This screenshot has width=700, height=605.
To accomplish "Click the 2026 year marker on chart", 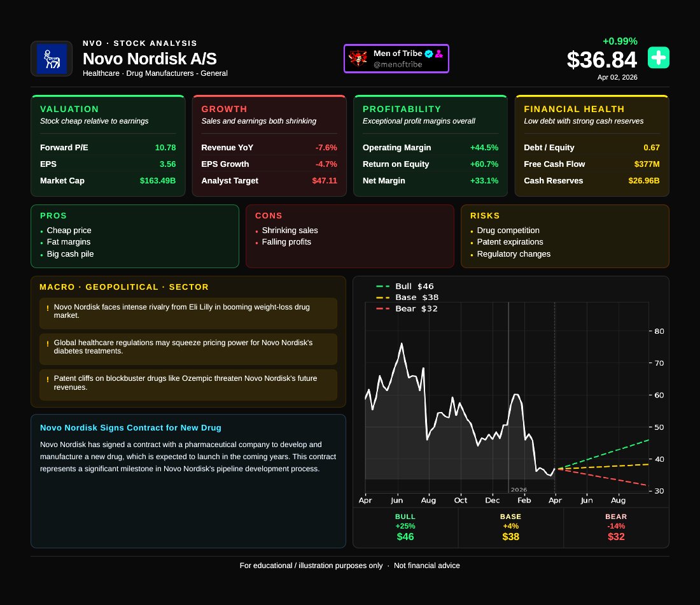I will click(x=519, y=490).
